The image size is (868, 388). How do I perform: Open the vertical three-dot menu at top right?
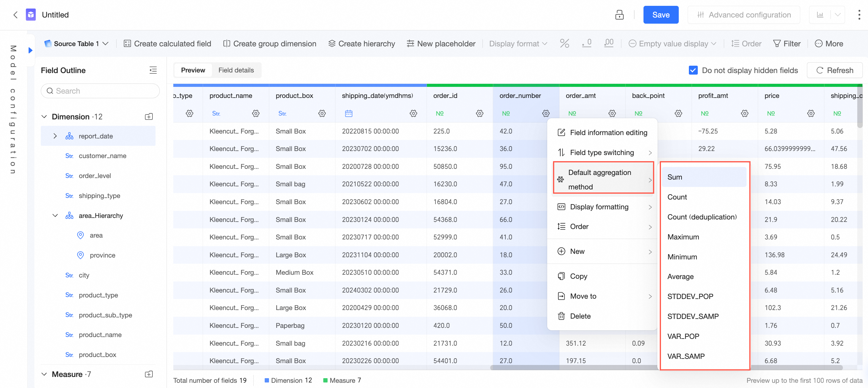(859, 15)
